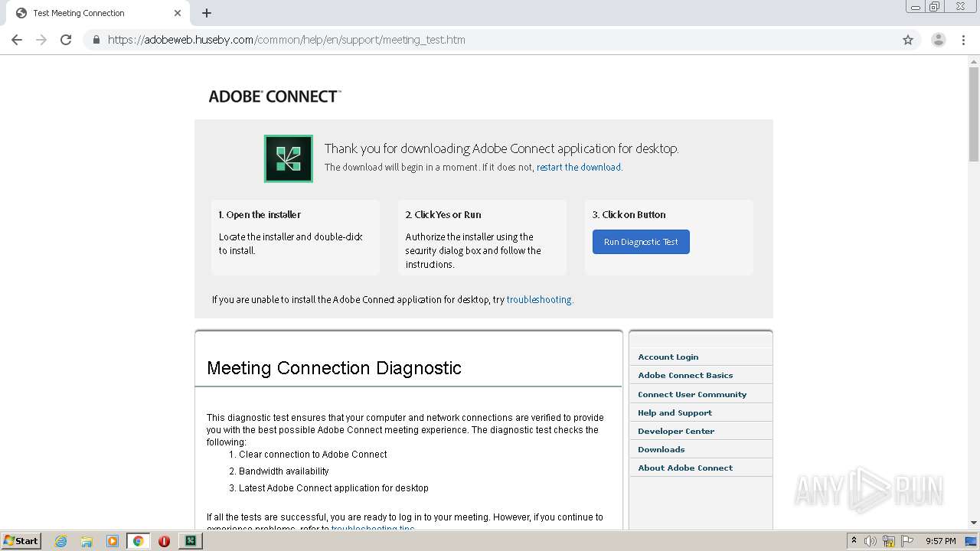The image size is (980, 551).
Task: Click the volume icon in system tray
Action: (x=871, y=541)
